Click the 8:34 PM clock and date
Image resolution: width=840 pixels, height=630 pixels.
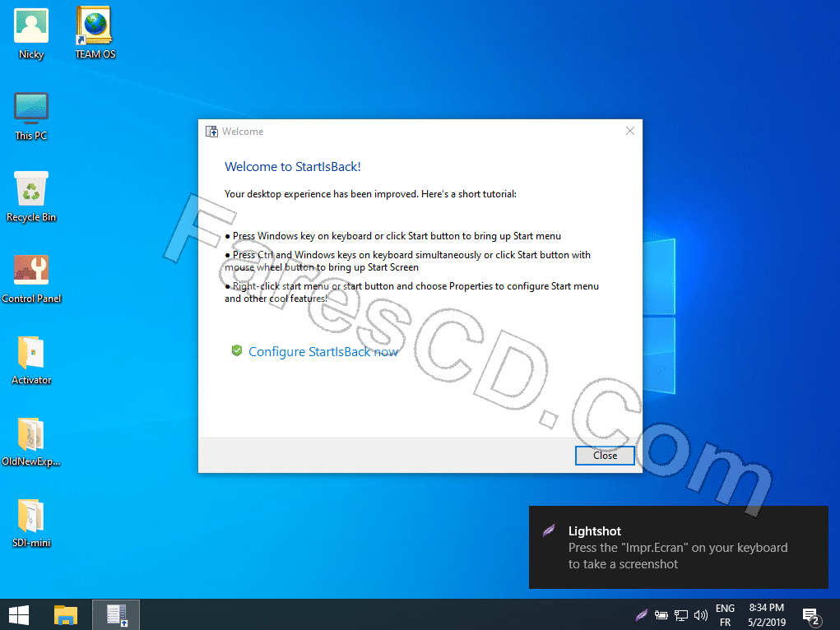tap(767, 615)
